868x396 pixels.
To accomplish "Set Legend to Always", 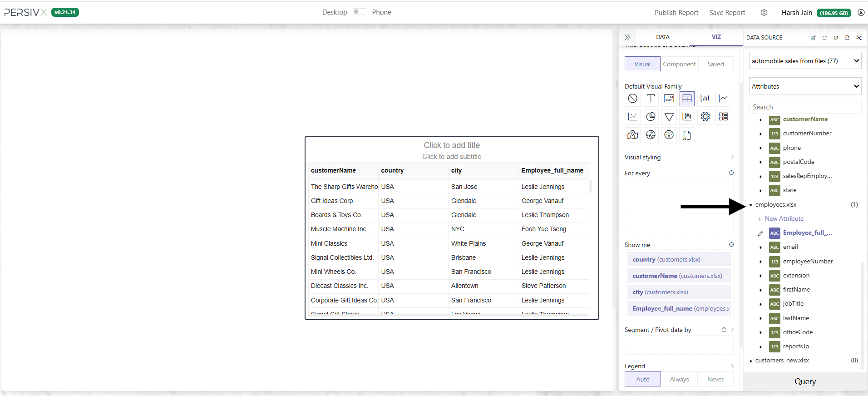I will 679,379.
